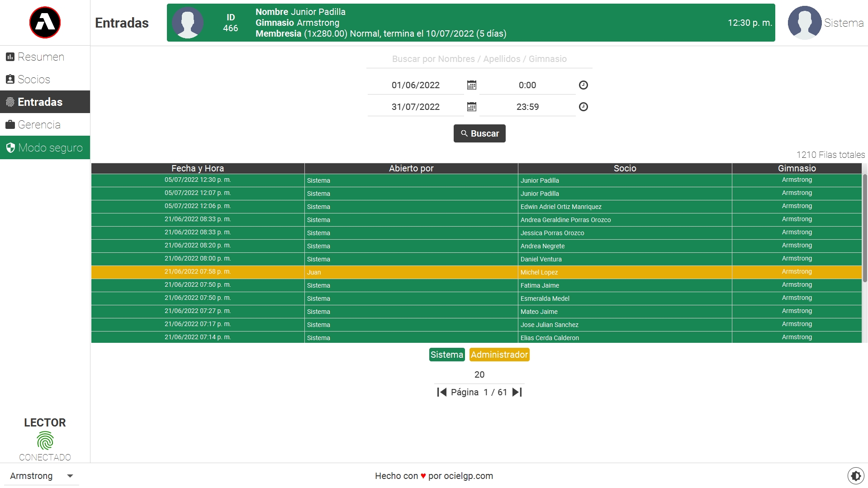The height and width of the screenshot is (488, 868).
Task: Click the 1210 Filas totales label
Action: click(830, 155)
